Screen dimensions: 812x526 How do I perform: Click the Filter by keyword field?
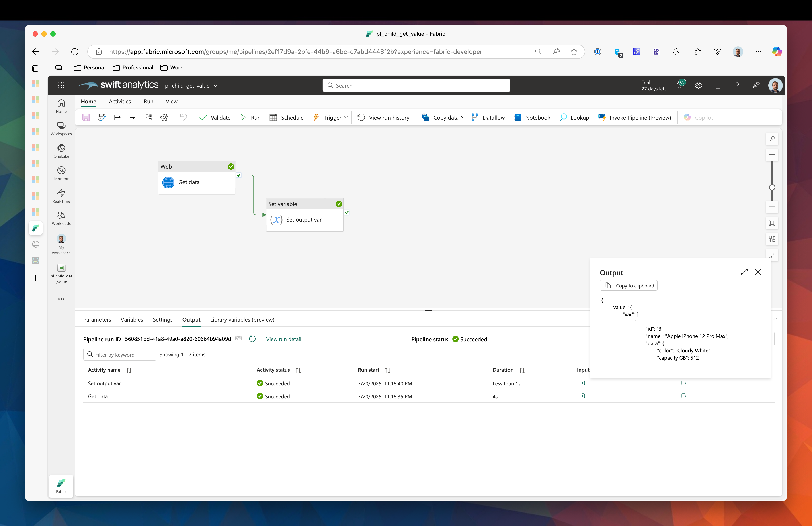click(x=120, y=354)
